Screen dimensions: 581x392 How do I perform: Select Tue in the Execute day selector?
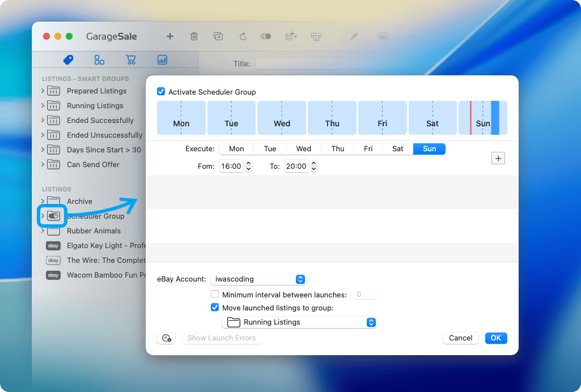[270, 149]
